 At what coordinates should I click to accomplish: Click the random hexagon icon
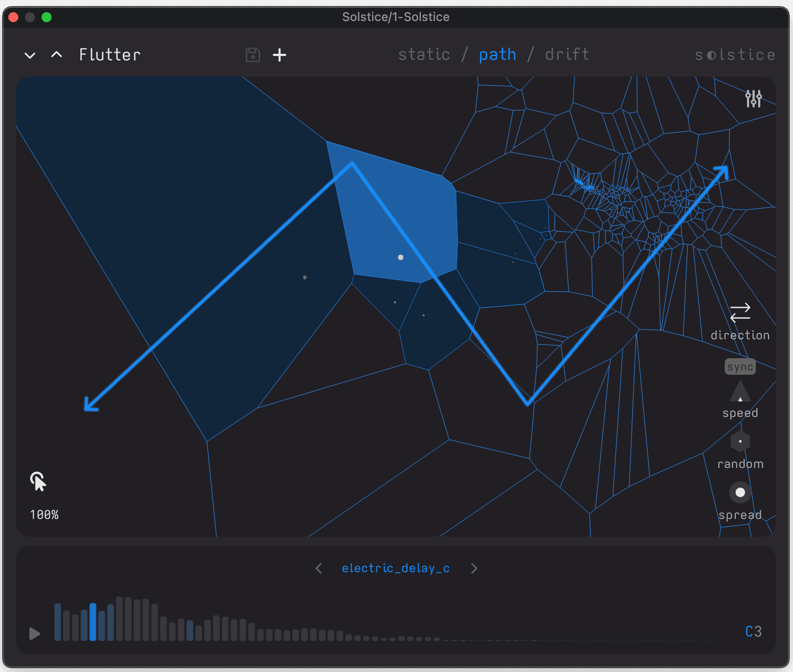[x=740, y=441]
